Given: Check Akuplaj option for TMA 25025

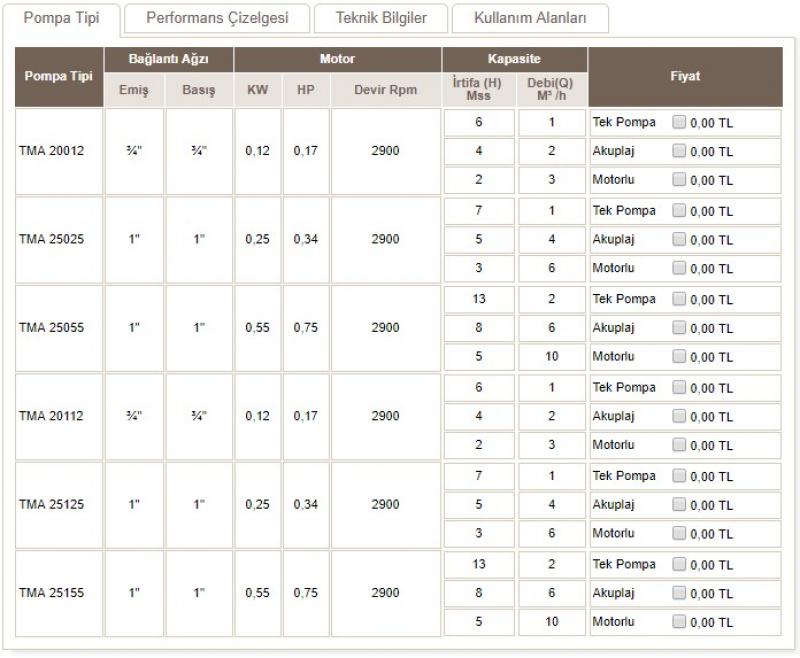Looking at the screenshot, I should point(680,240).
